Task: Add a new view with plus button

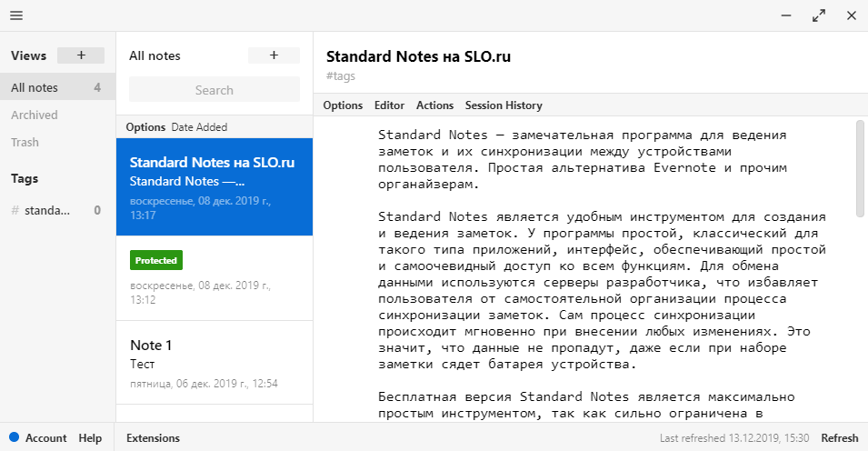Action: click(x=81, y=55)
